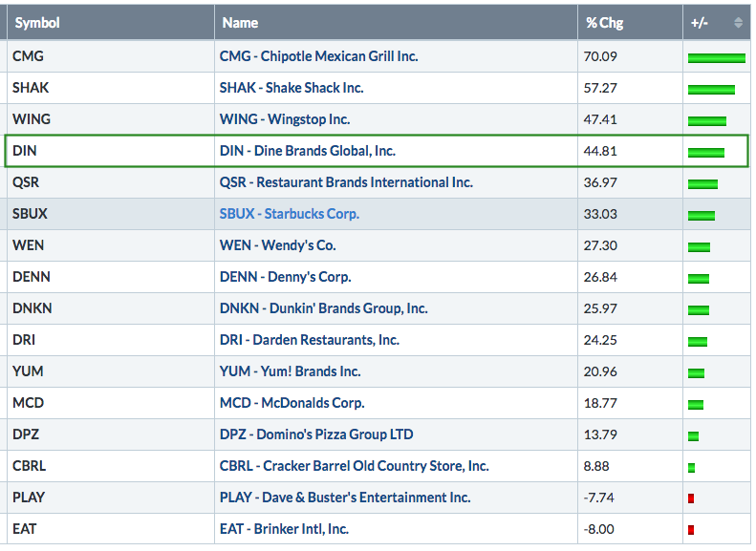Select the CMG symbol cell
Image resolution: width=756 pixels, height=551 pixels.
111,56
